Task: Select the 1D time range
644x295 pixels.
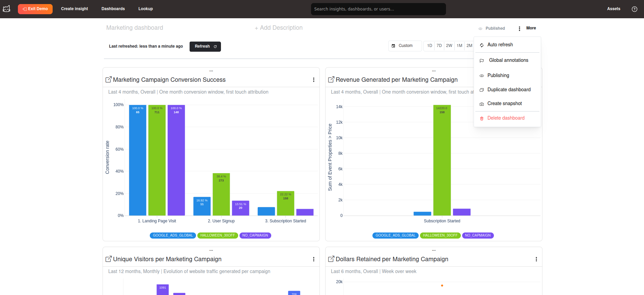Action: tap(429, 46)
